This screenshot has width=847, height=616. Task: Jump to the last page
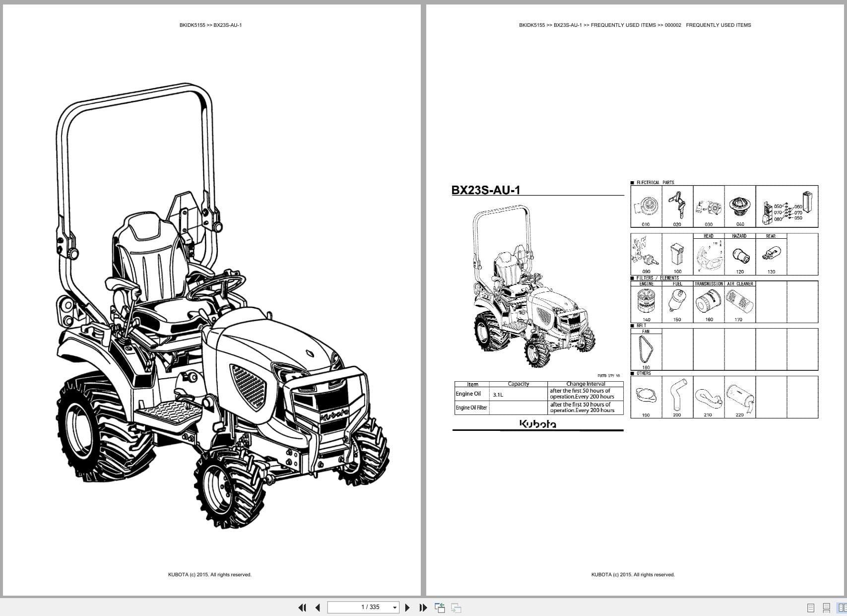point(423,608)
